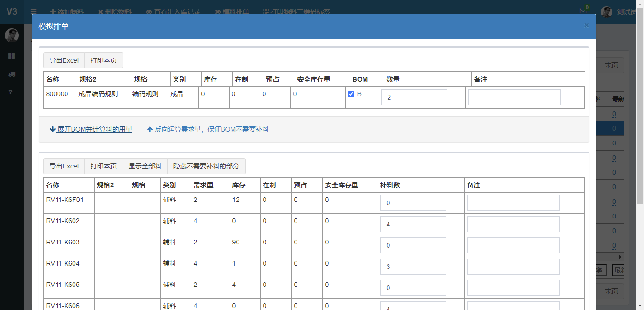Click the question mark help icon
Image resolution: width=644 pixels, height=310 pixels.
tap(11, 92)
